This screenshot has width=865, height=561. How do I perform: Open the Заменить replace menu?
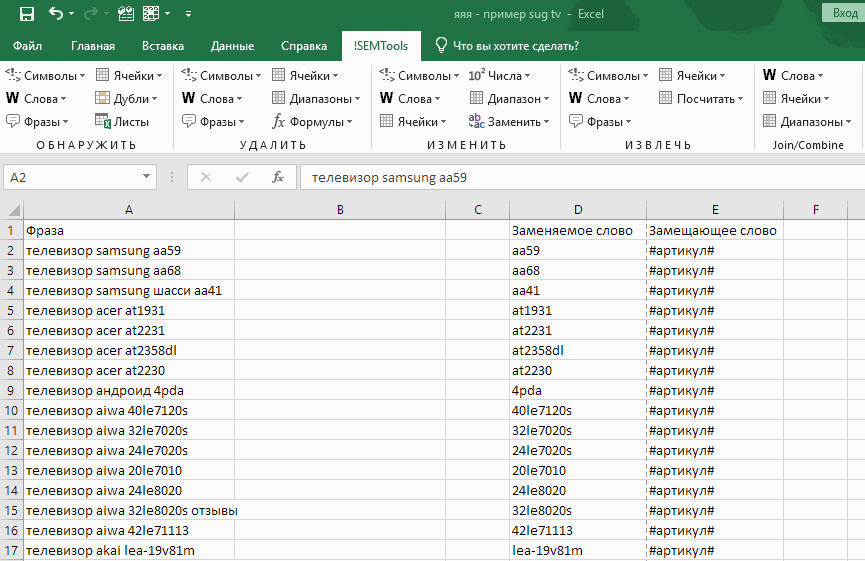click(x=509, y=122)
